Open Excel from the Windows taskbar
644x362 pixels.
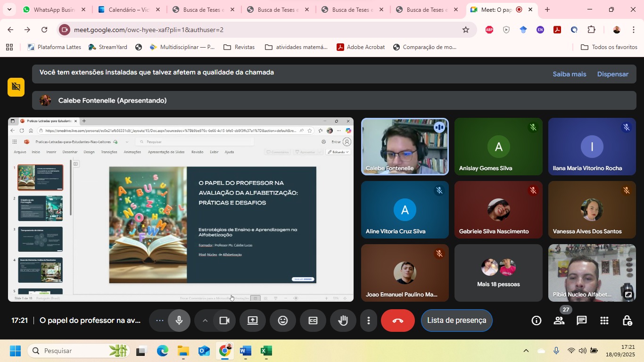click(x=266, y=351)
